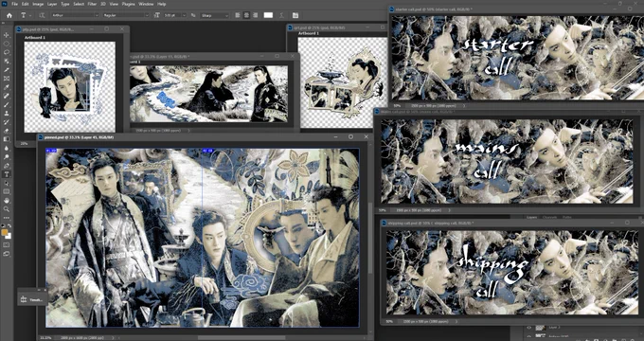This screenshot has width=644, height=341.
Task: Click the font size input field
Action: coord(172,15)
